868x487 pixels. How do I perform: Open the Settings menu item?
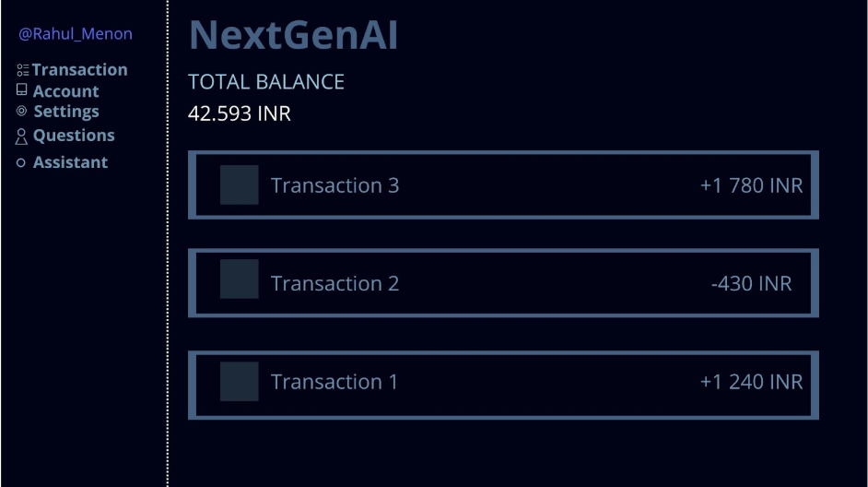coord(66,112)
